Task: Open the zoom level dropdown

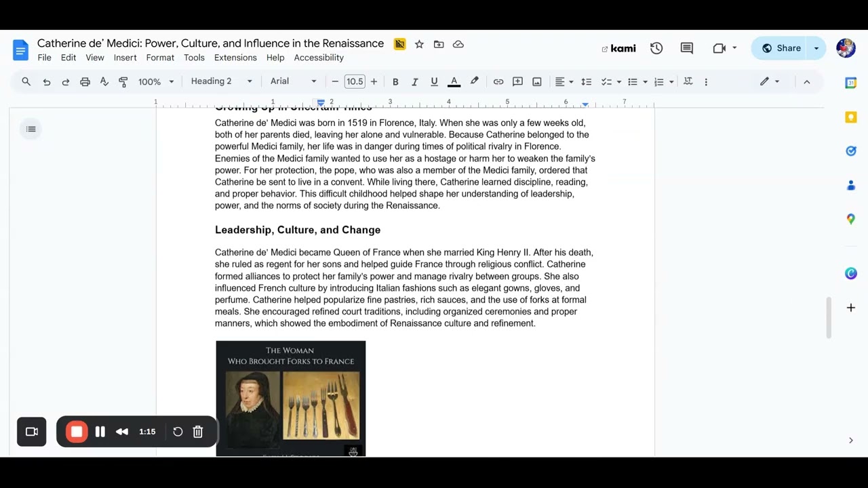Action: 157,81
